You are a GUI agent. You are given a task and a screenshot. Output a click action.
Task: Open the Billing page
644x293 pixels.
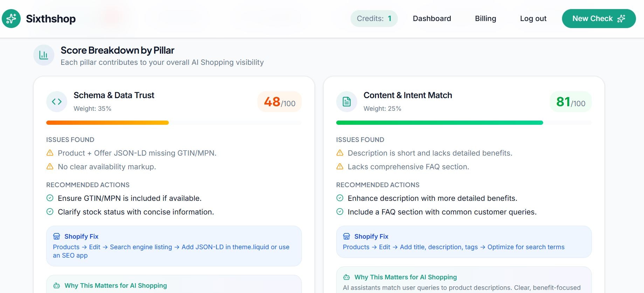485,19
